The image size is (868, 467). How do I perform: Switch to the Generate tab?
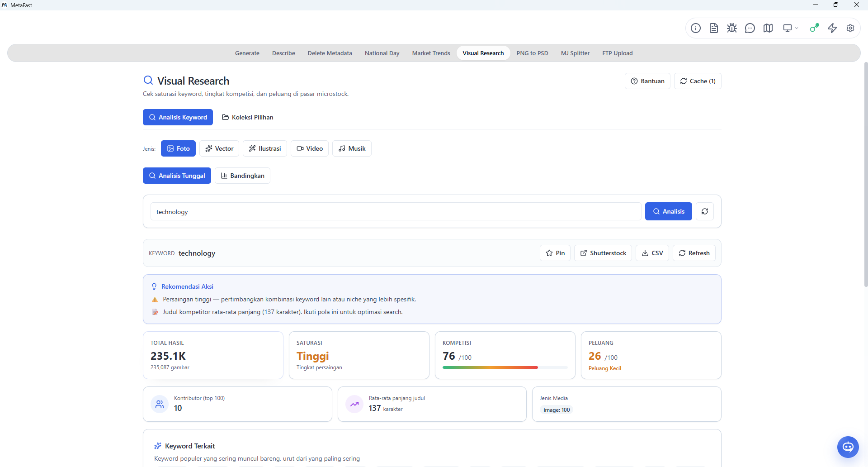click(x=247, y=53)
